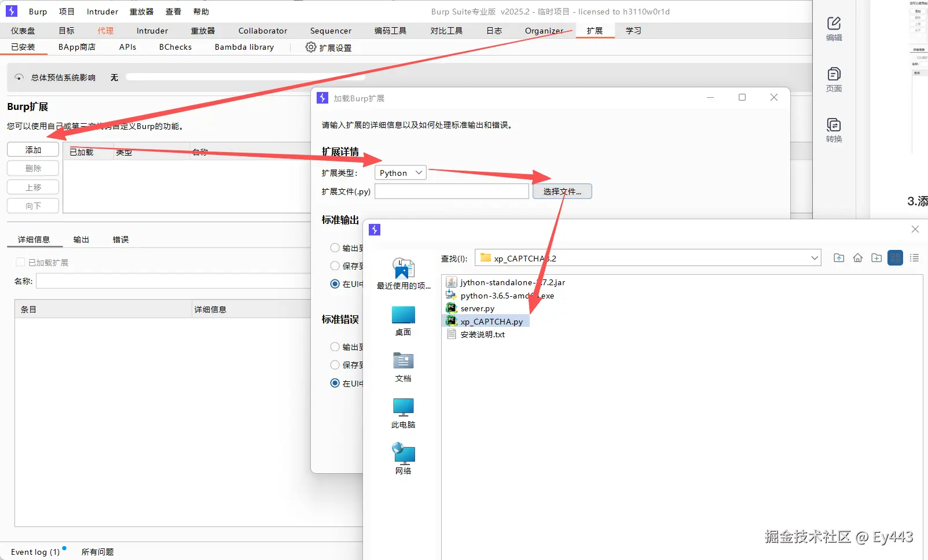Go up one folder level in file chooser
Screen dimensions: 928x560
coord(839,258)
